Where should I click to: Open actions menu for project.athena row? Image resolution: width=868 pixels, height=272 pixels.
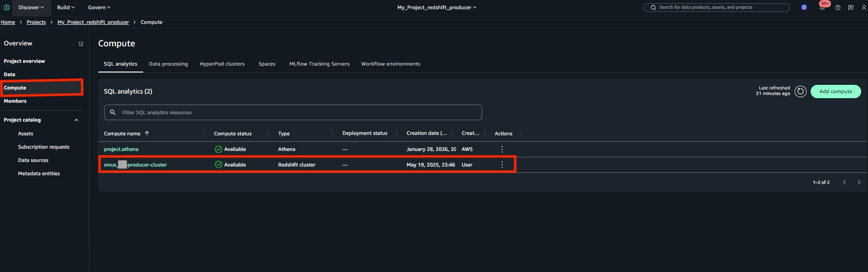502,149
